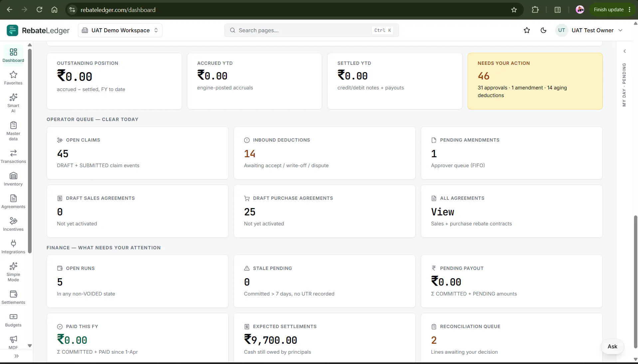Screen dimensions: 638x364
Task: Open the Expected Settlements card
Action: click(x=324, y=338)
